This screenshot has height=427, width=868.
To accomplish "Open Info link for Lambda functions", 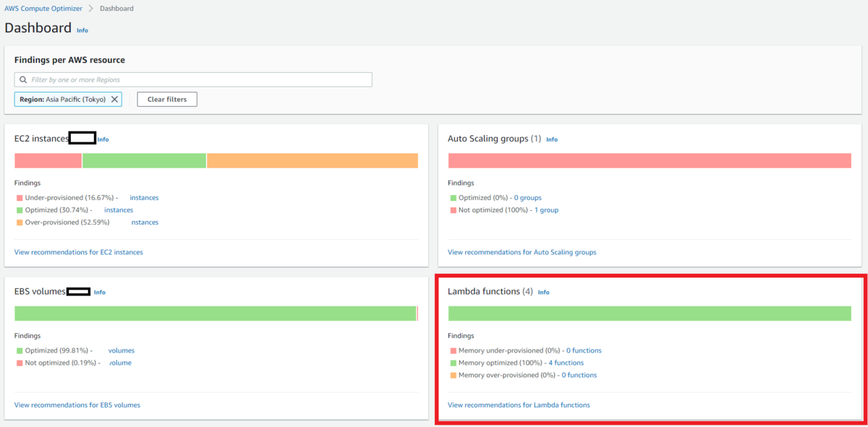I will (x=543, y=293).
